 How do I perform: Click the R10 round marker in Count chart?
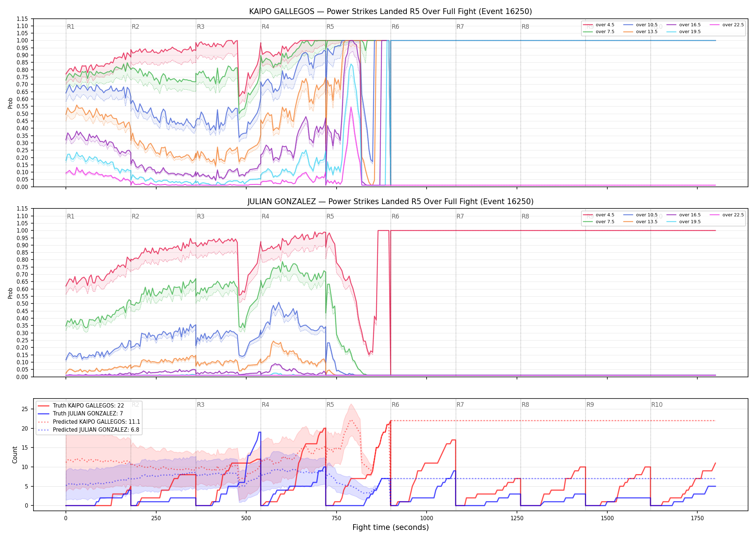(x=657, y=405)
